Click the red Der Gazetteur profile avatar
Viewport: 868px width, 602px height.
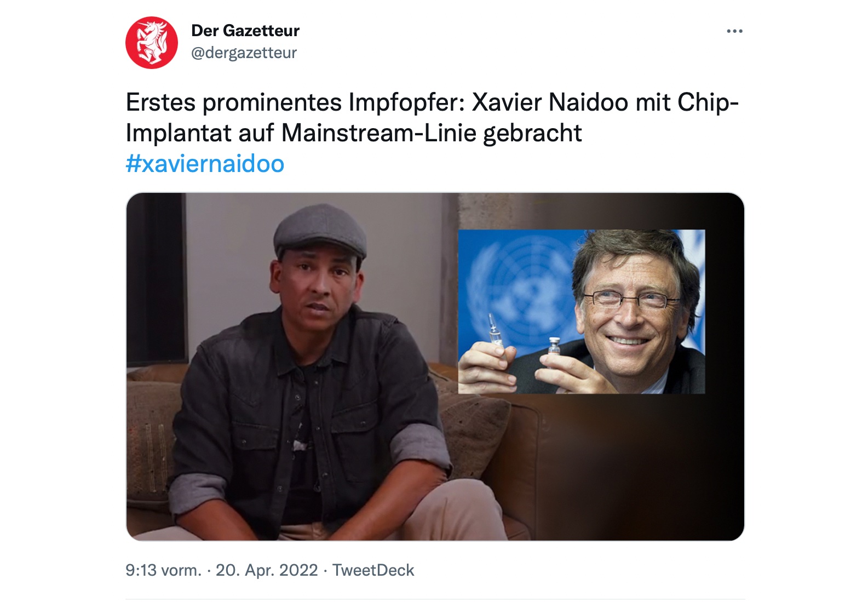[152, 43]
